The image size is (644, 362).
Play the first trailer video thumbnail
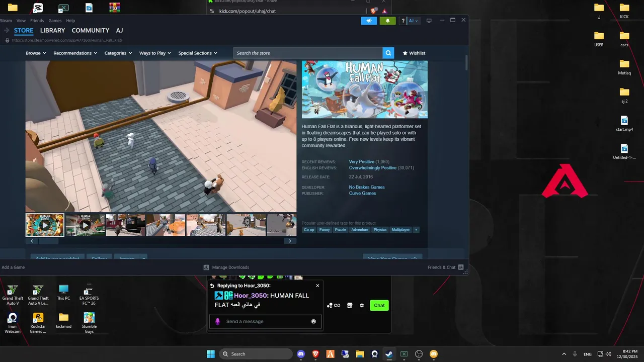(45, 225)
